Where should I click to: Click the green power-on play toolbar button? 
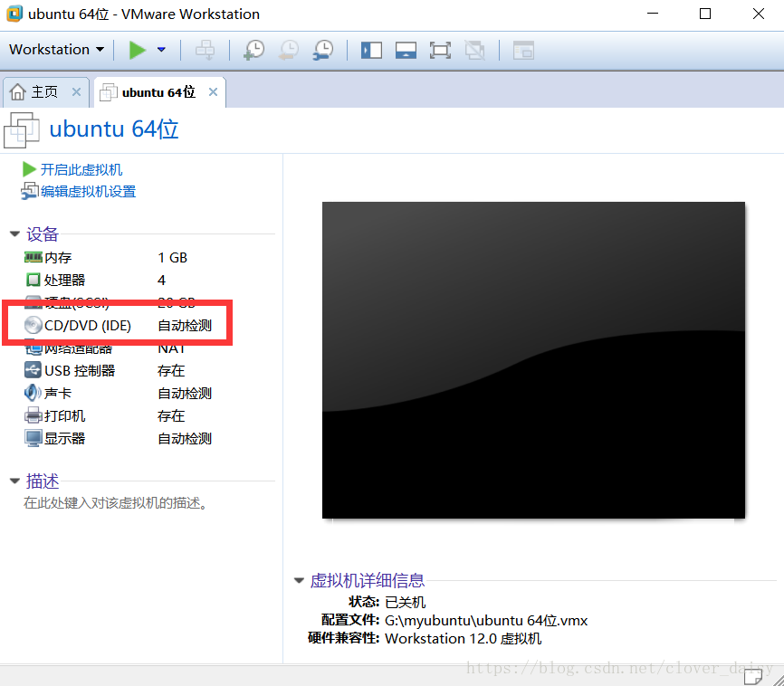[x=137, y=50]
